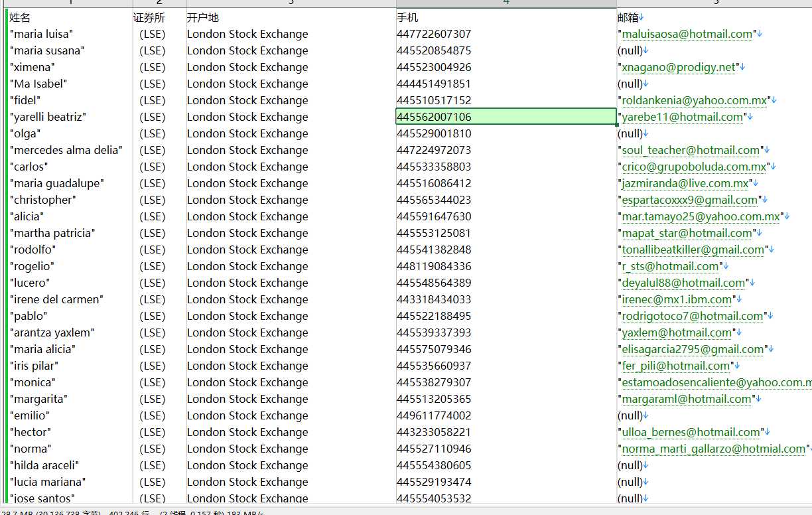The height and width of the screenshot is (515, 812).
Task: Click the name cell "maria susana"
Action: pos(47,50)
